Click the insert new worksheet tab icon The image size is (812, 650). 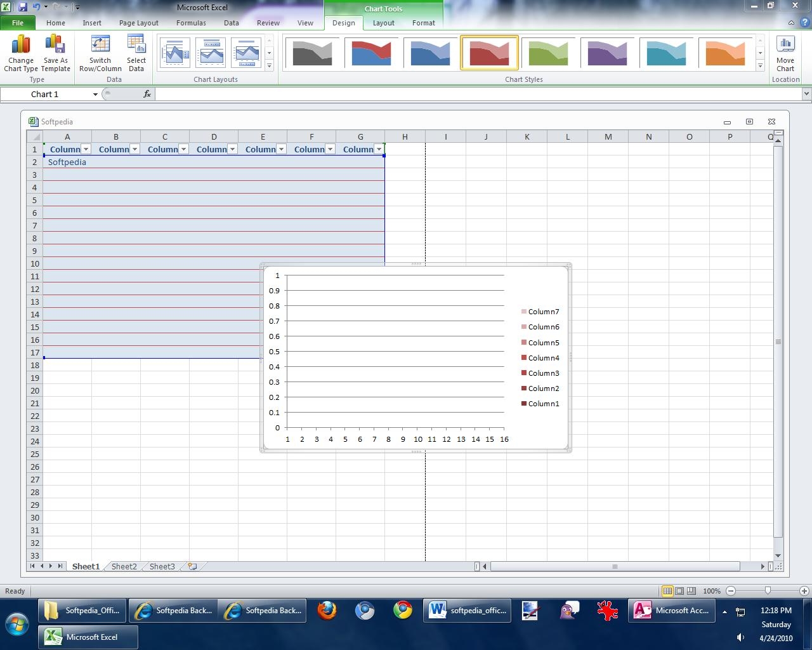(192, 566)
